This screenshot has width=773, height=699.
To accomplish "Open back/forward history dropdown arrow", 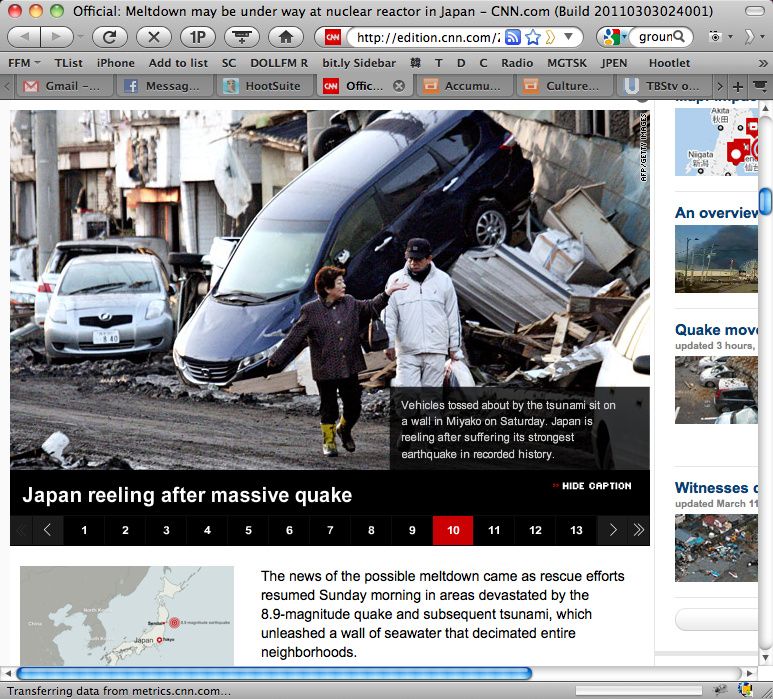I will coord(80,36).
